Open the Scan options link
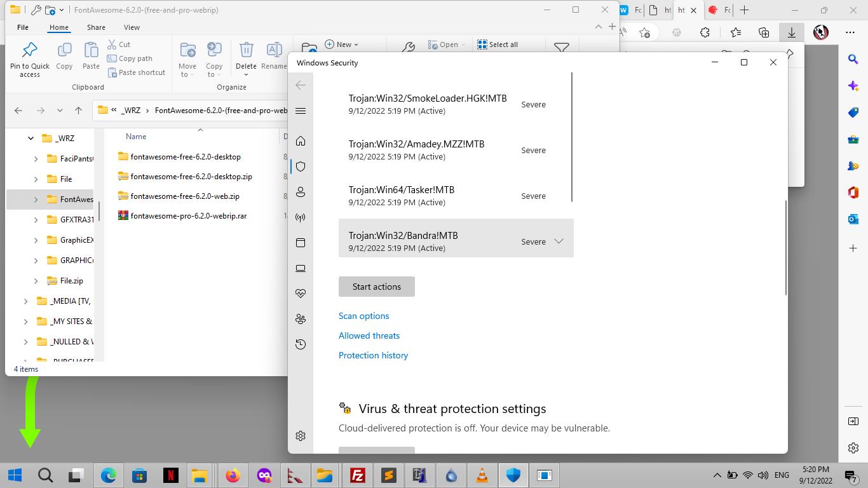This screenshot has width=868, height=488. point(363,316)
